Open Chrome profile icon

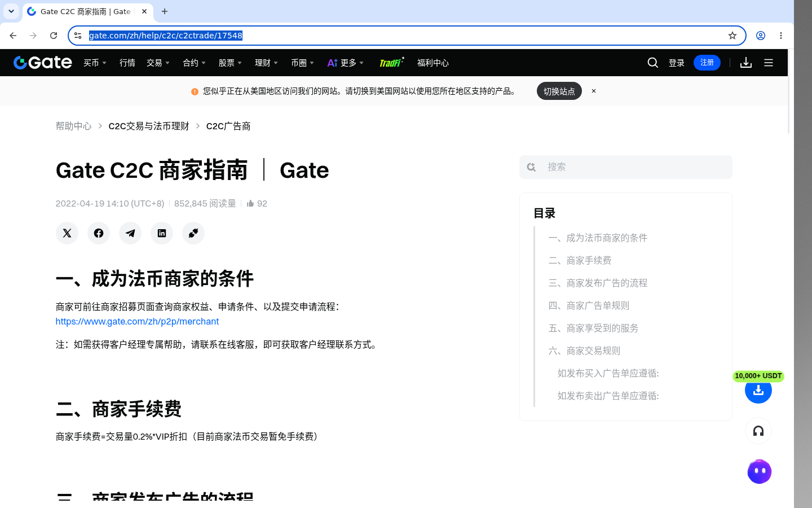(x=761, y=36)
